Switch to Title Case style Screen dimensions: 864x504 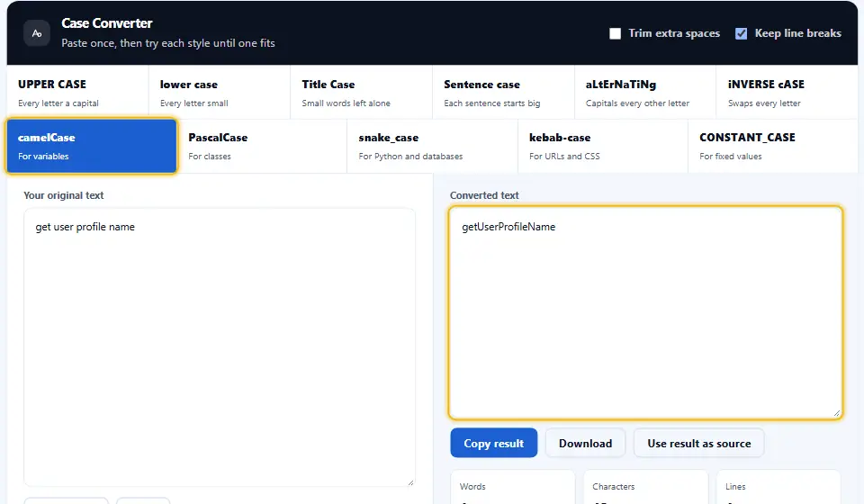362,93
